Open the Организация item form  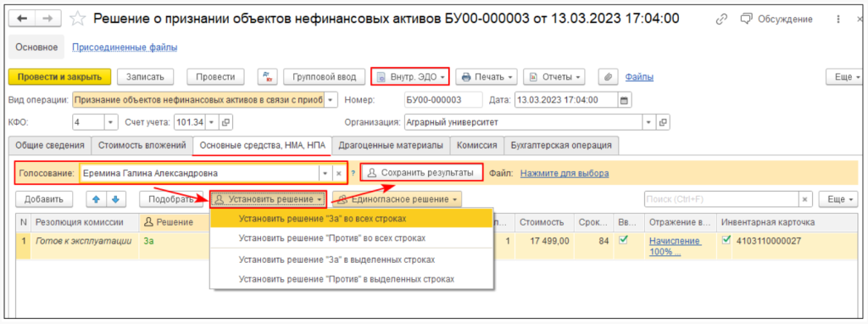pyautogui.click(x=663, y=122)
